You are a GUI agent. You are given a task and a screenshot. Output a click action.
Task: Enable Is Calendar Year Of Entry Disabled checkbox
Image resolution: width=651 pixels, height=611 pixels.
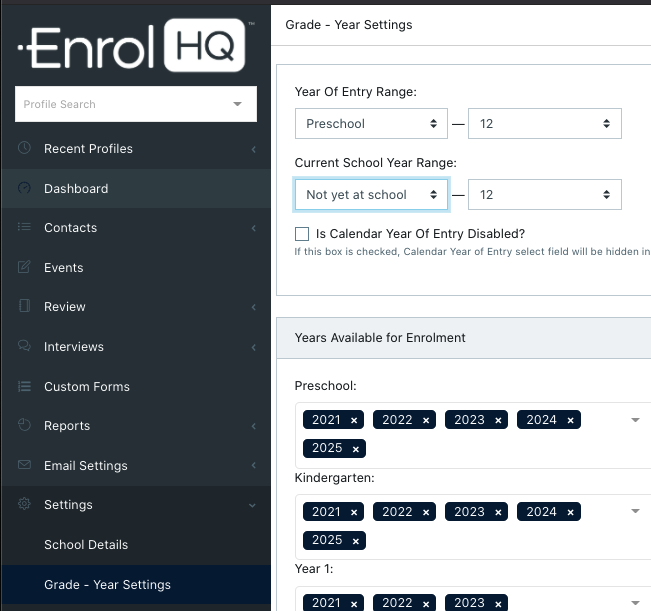point(302,234)
